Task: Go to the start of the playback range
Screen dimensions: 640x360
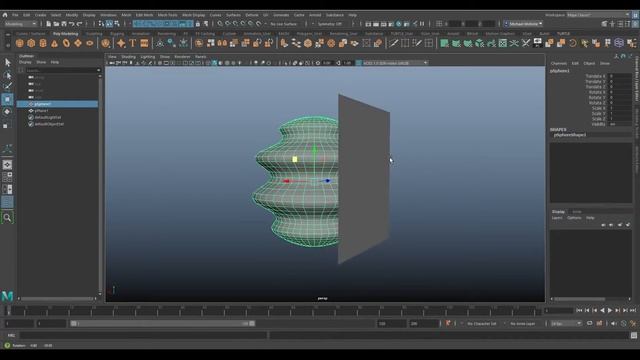Action: tap(579, 311)
